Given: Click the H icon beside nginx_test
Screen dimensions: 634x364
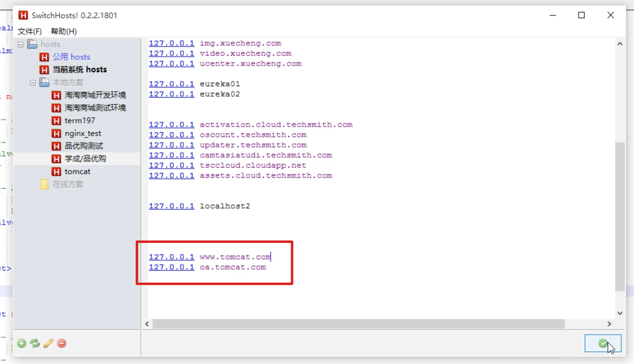Looking at the screenshot, I should tap(56, 133).
